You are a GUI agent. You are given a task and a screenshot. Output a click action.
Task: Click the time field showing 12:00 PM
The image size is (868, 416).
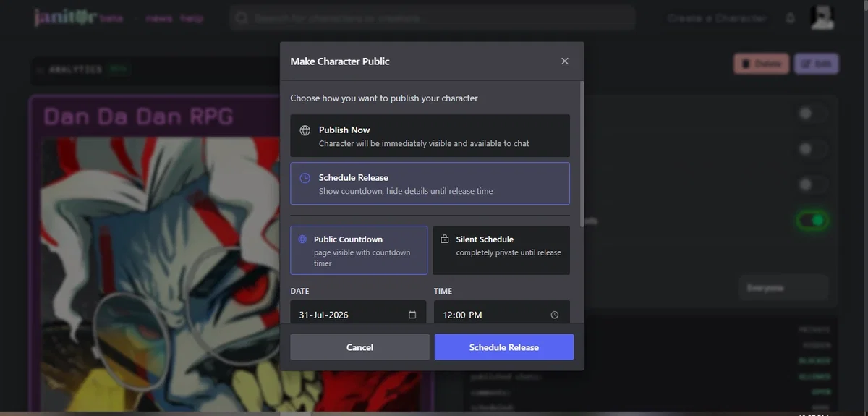(x=501, y=313)
